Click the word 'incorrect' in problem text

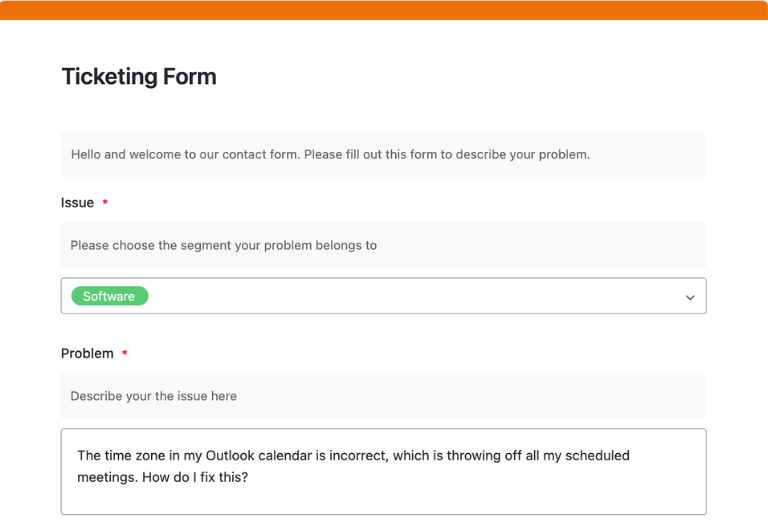coord(356,456)
